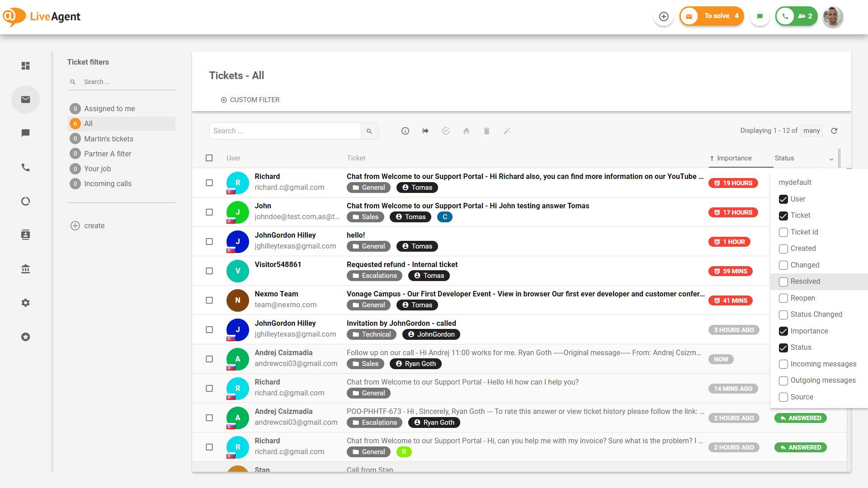Open 'Requested refund - Internal ticket'
The image size is (868, 488).
point(402,264)
